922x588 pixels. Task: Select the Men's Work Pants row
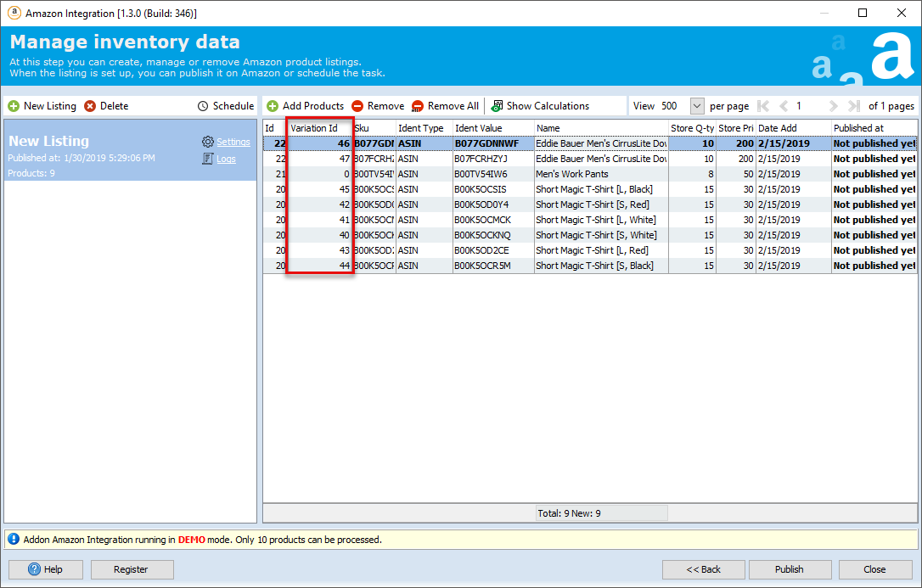pos(590,174)
